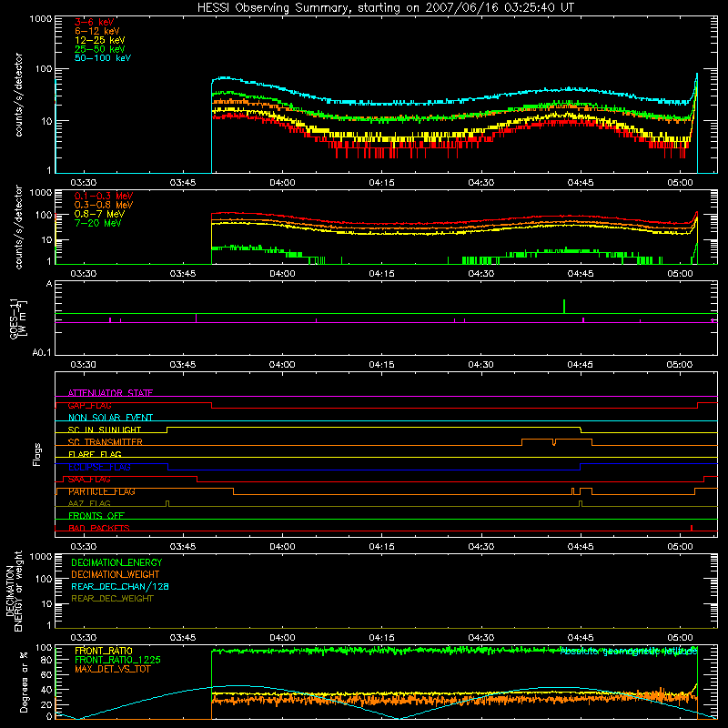Select the 12-25 keV legend label

pos(100,40)
